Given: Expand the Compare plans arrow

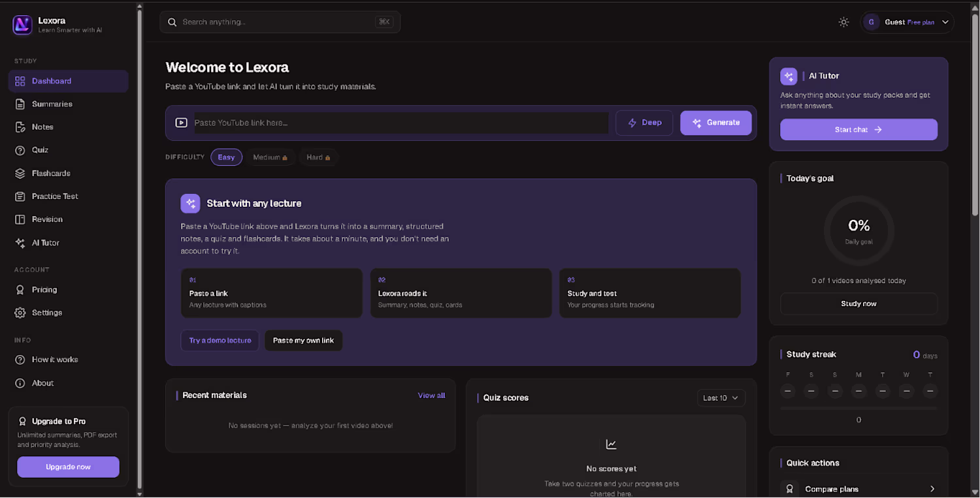Looking at the screenshot, I should point(932,489).
